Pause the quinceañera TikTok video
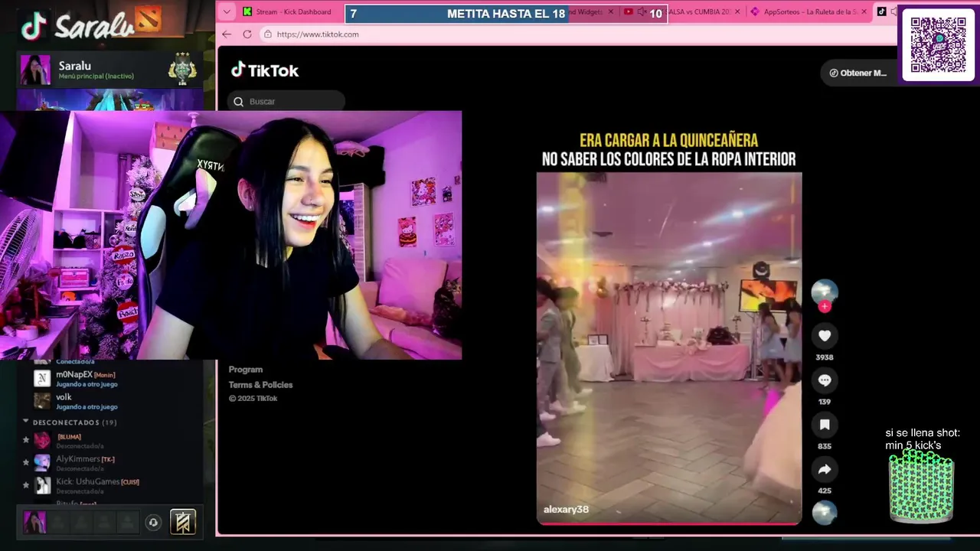The width and height of the screenshot is (980, 551). tap(669, 348)
